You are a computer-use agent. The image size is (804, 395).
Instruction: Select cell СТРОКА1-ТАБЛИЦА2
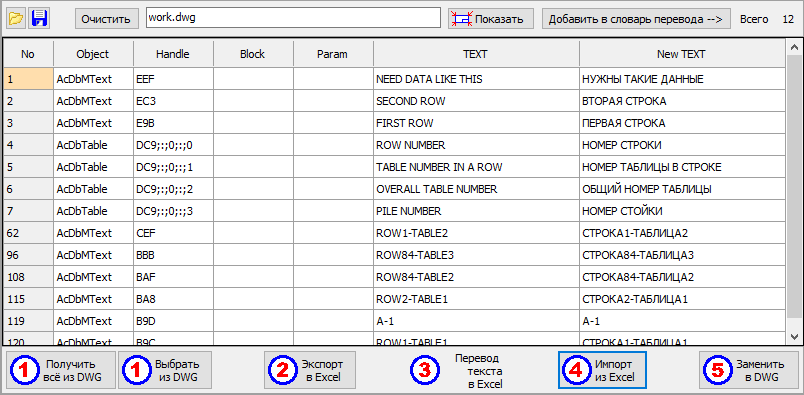(x=682, y=233)
